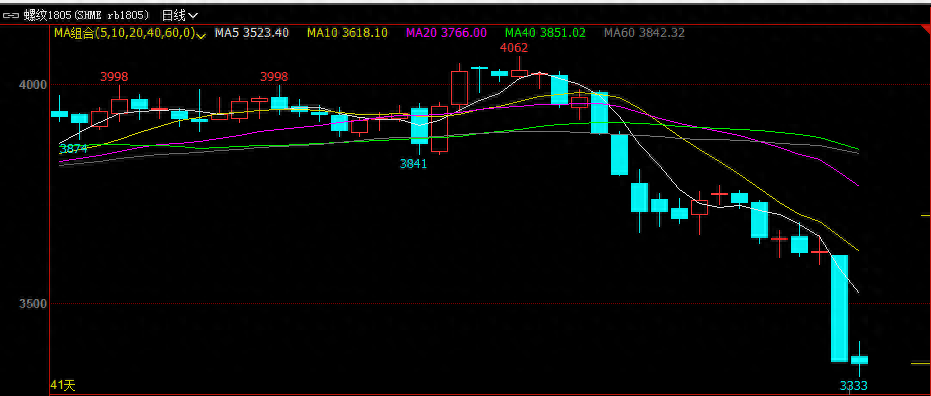Click the last small cyan candle above 3333

point(859,360)
